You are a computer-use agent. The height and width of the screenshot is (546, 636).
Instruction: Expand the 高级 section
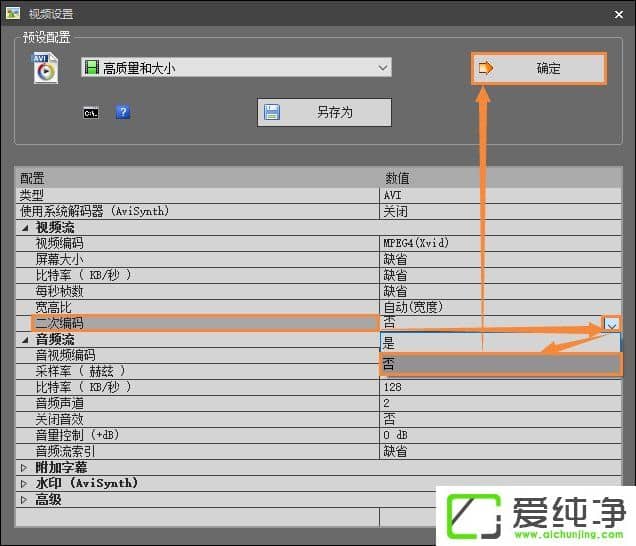(25, 499)
